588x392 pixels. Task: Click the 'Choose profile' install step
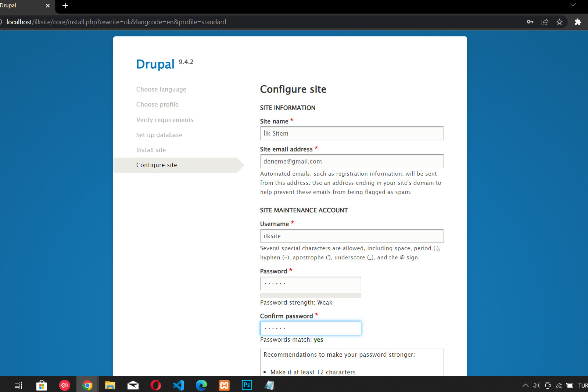coord(157,104)
